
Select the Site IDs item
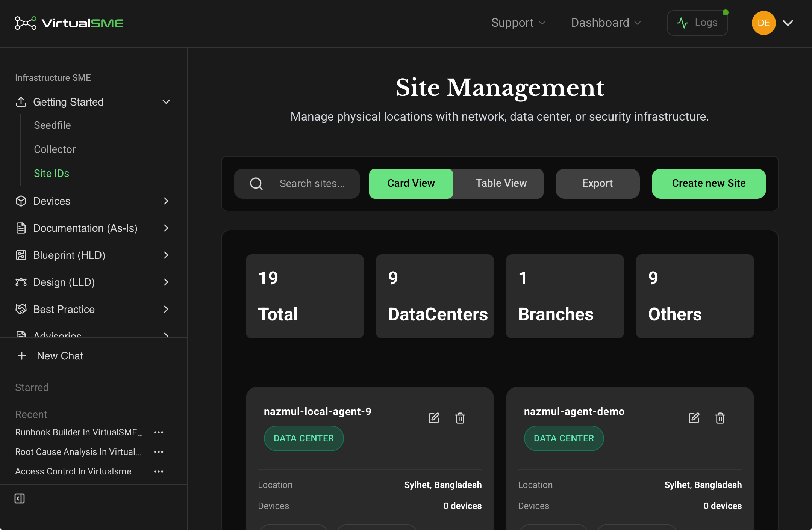[x=52, y=173]
